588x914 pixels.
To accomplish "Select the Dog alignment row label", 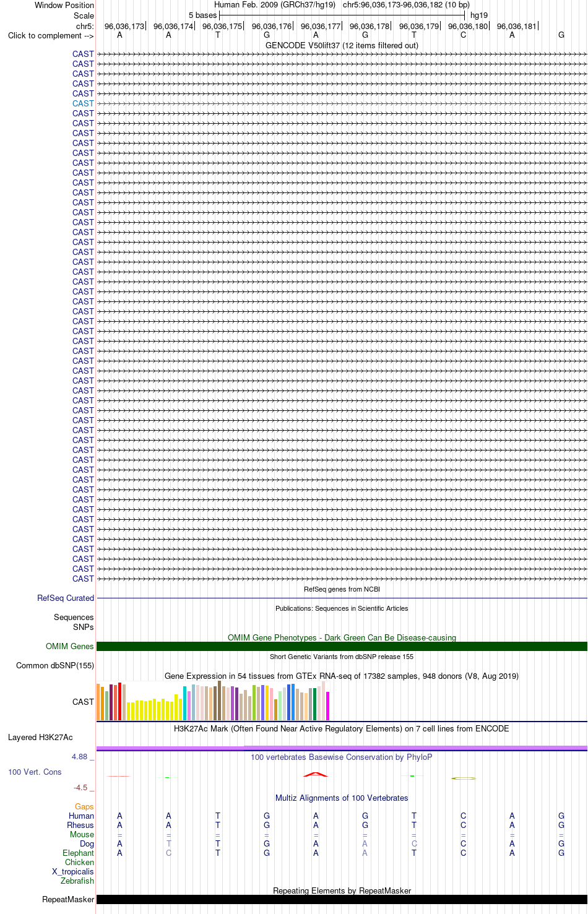I will [87, 843].
